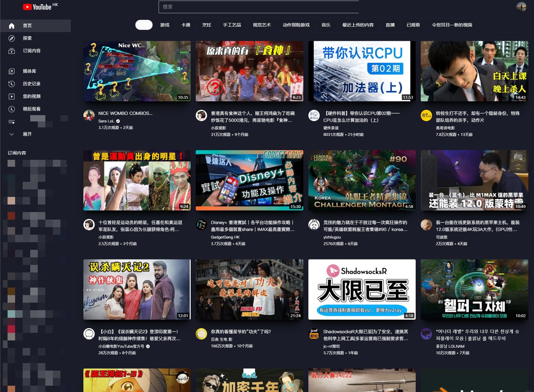Click the 搜索 search input field
Image resolution: width=534 pixels, height=392 pixels.
pyautogui.click(x=259, y=7)
